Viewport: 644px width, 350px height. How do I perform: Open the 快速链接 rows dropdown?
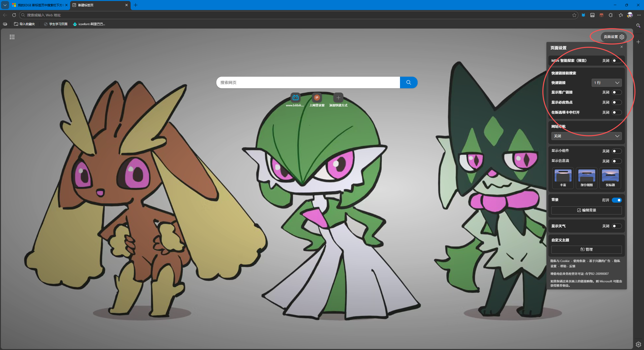607,83
